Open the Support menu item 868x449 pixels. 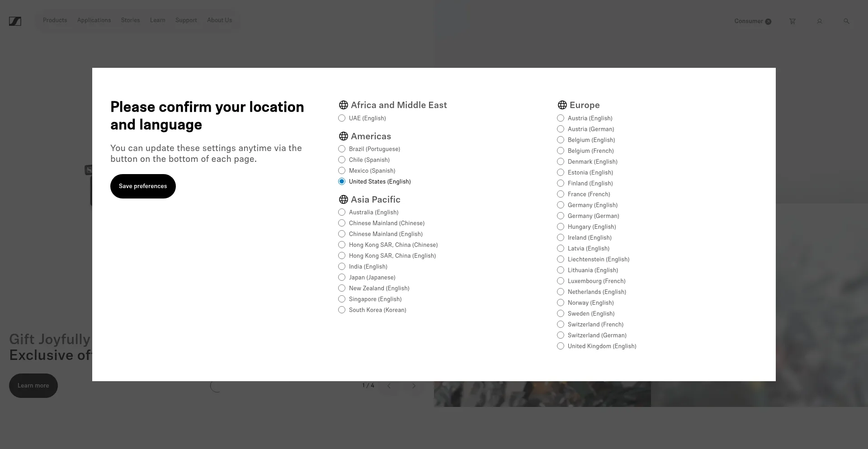click(186, 20)
